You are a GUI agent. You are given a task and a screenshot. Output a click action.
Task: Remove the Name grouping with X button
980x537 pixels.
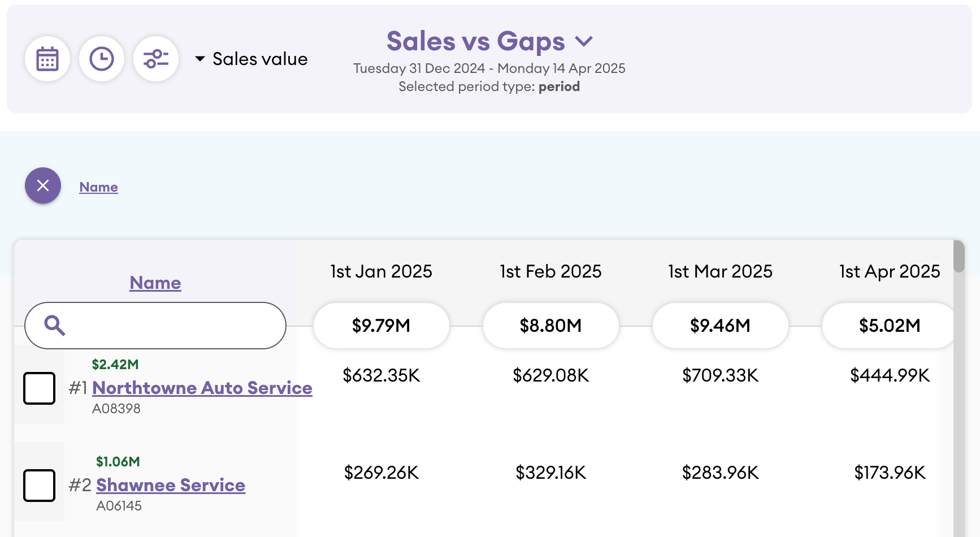point(43,185)
